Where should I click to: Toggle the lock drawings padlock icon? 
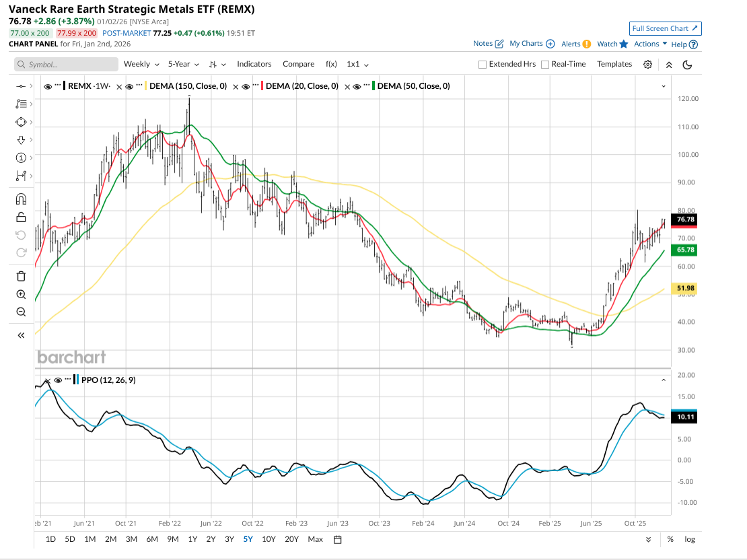21,217
